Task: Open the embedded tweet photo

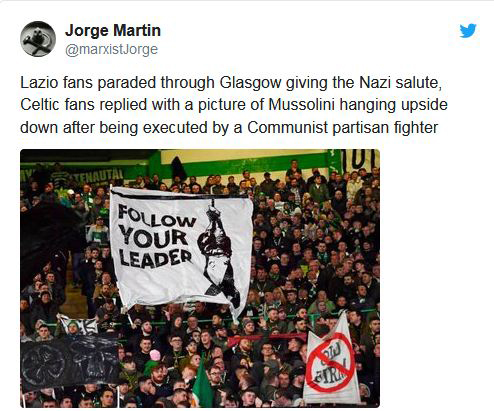Action: click(200, 278)
